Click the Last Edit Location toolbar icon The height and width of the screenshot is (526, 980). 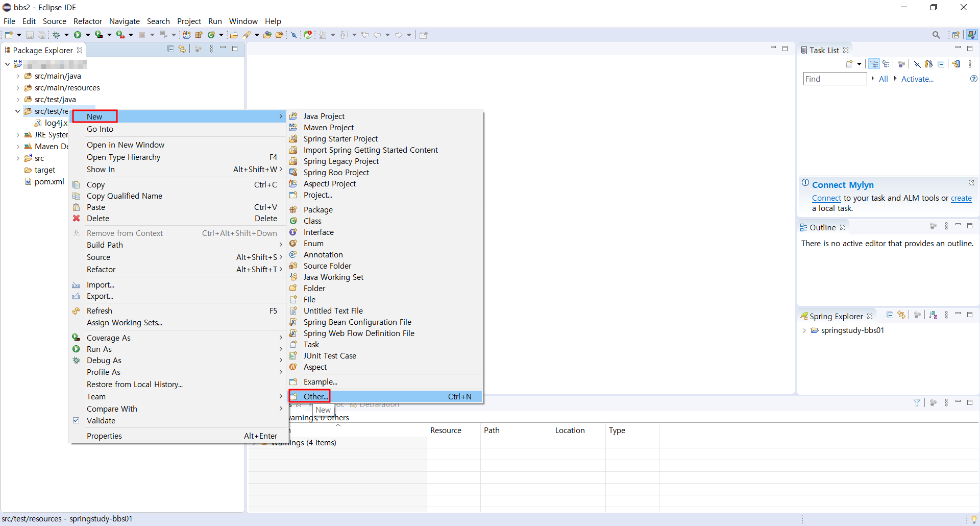[x=365, y=35]
